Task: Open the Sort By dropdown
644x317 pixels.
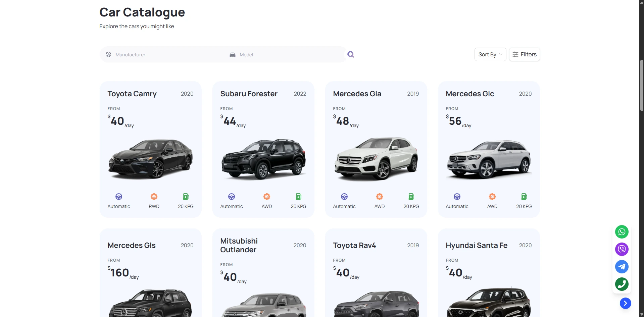Action: click(x=490, y=54)
